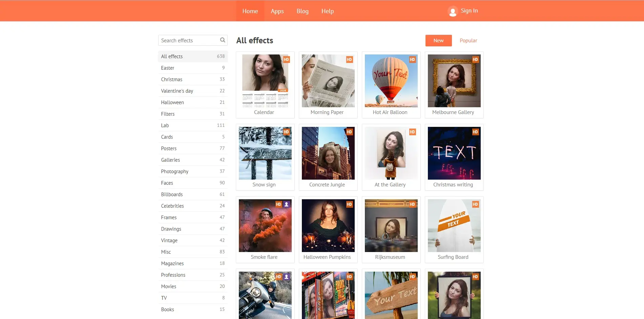Click the Sign In user avatar icon

click(453, 11)
